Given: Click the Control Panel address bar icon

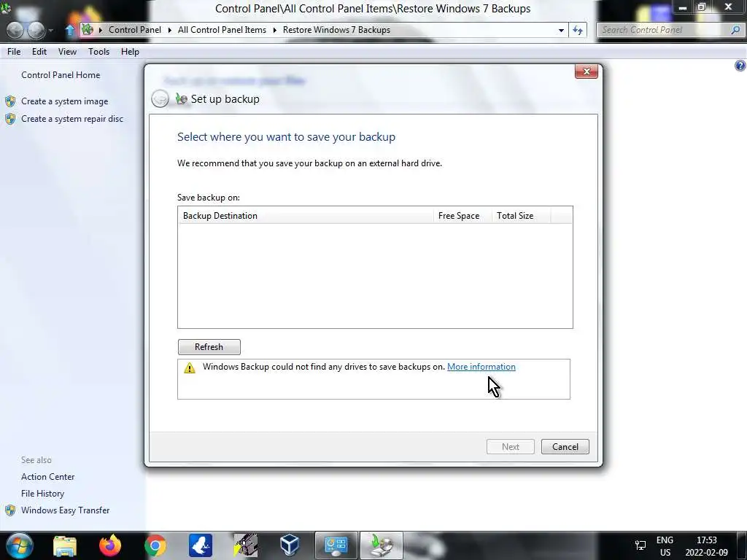Looking at the screenshot, I should (x=88, y=29).
